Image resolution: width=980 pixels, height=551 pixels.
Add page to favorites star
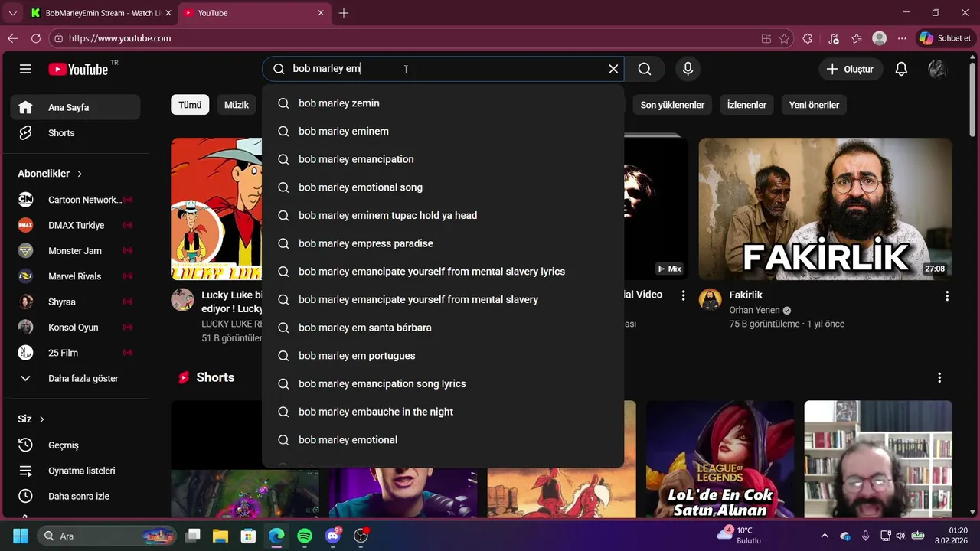click(x=784, y=38)
